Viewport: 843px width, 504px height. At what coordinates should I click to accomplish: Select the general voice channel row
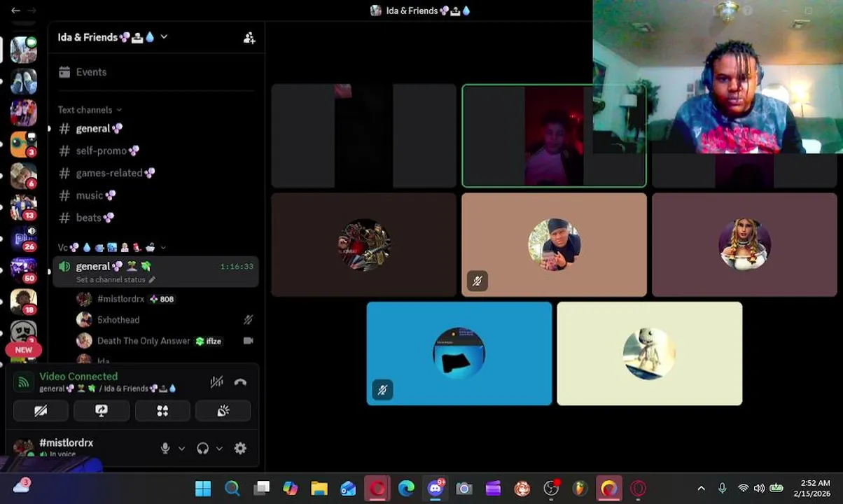[155, 272]
